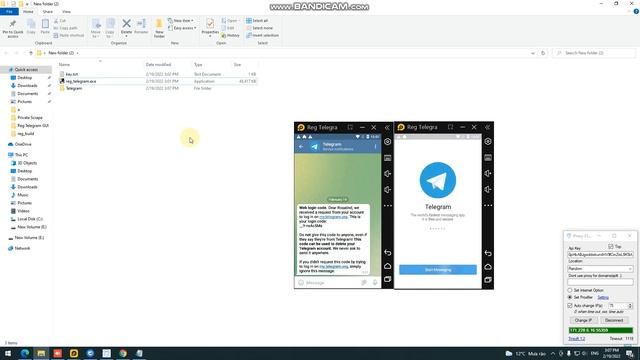Image resolution: width=640 pixels, height=360 pixels.
Task: Click the Disconnect button in proxy window
Action: pyautogui.click(x=614, y=320)
